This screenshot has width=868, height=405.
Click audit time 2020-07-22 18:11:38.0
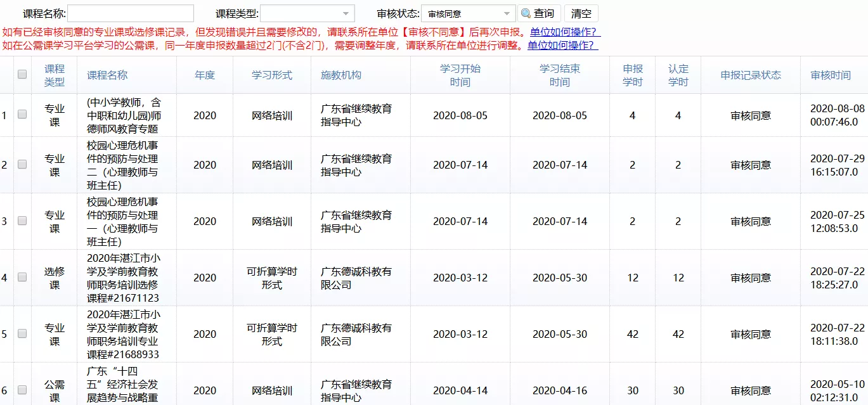coord(838,334)
